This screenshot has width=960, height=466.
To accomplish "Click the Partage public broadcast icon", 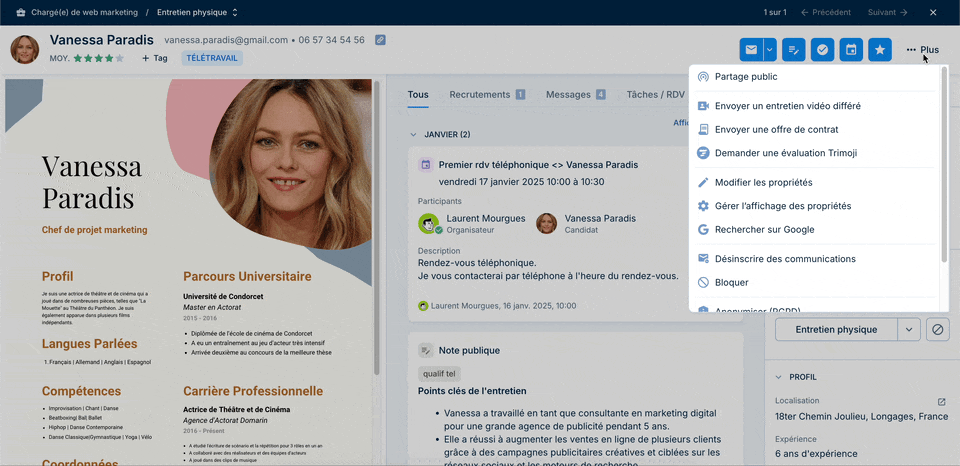I will pyautogui.click(x=703, y=77).
